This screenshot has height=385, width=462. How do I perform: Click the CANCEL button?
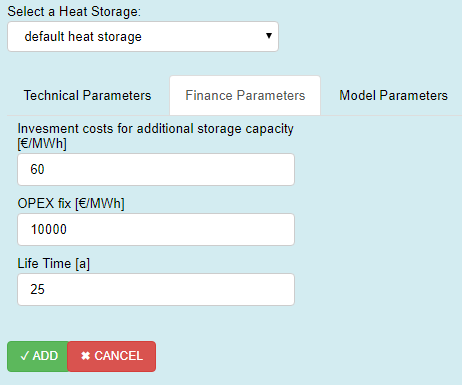(112, 356)
